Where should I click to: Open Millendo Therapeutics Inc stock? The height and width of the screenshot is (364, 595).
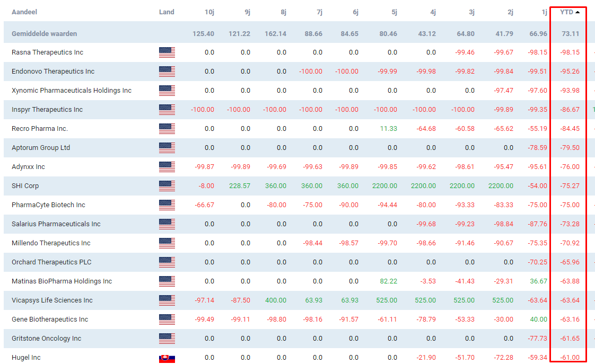tap(51, 243)
